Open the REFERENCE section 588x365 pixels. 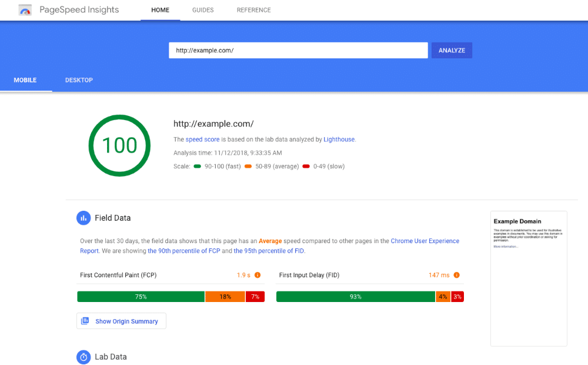253,10
